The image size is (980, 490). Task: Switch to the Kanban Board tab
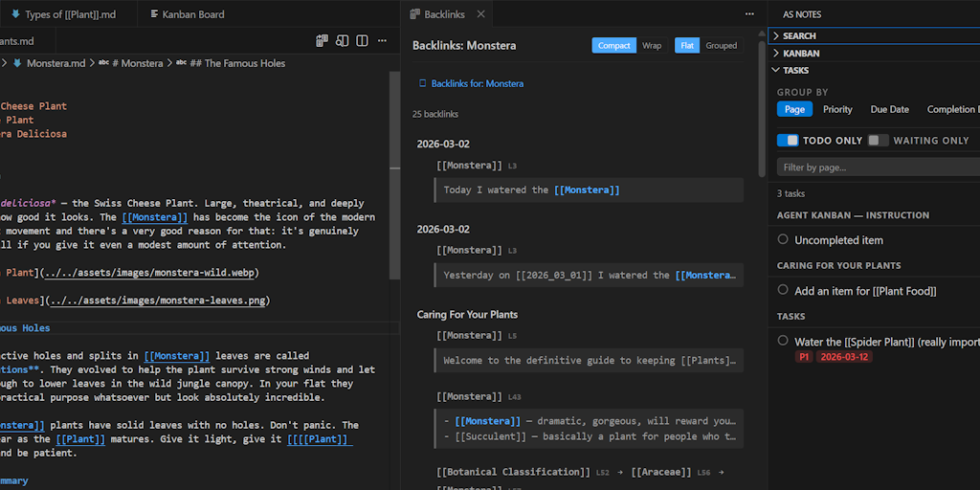pos(187,13)
